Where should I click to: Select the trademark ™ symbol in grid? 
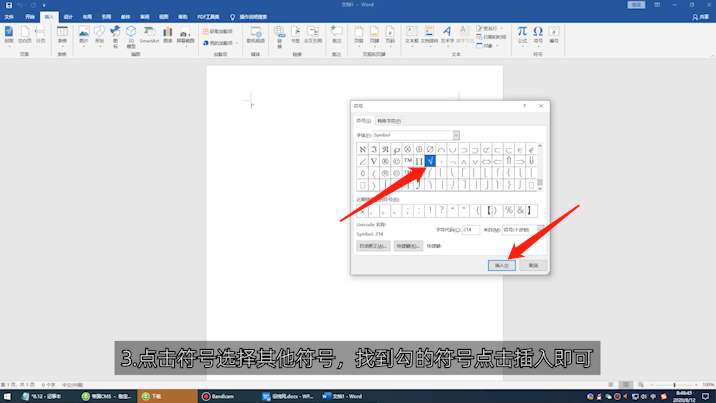click(408, 161)
